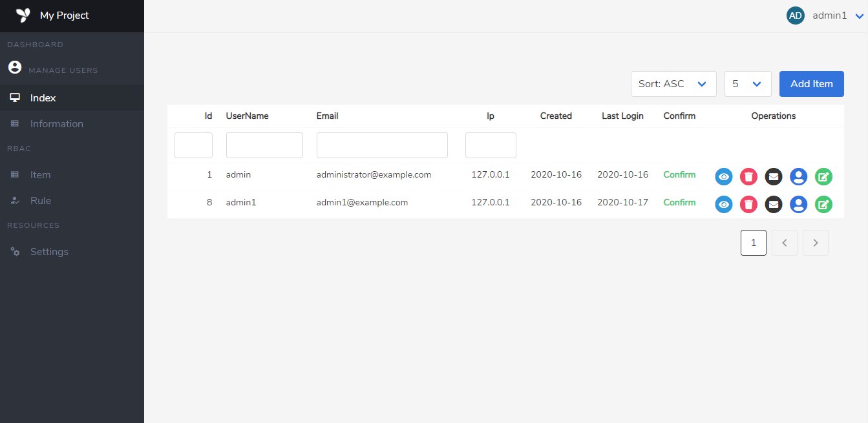Open Settings under Resources
The height and width of the screenshot is (423, 868).
[72, 252]
